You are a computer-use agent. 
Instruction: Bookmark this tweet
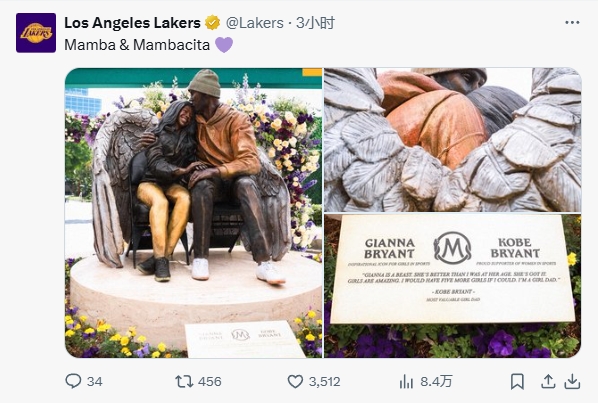pos(517,381)
